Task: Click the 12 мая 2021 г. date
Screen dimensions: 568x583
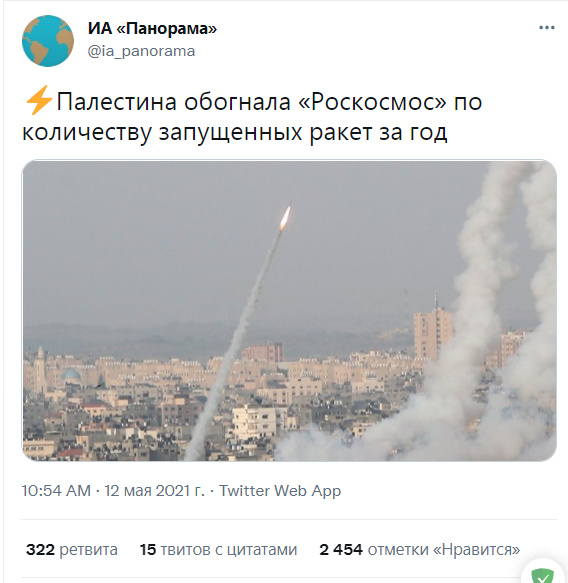Action: (x=154, y=490)
